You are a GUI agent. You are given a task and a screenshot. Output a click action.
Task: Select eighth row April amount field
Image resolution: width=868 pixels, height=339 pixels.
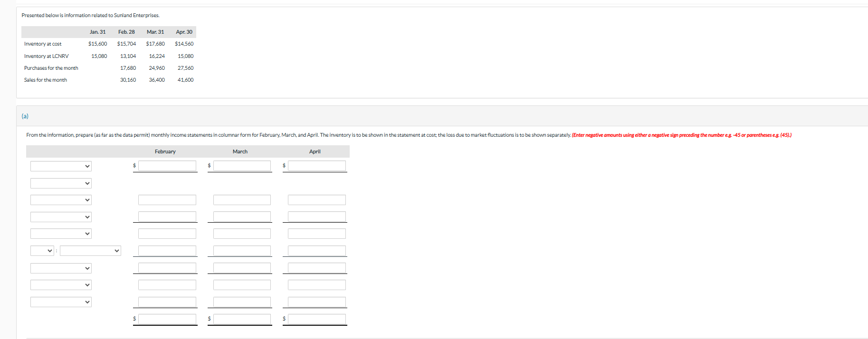coord(317,285)
